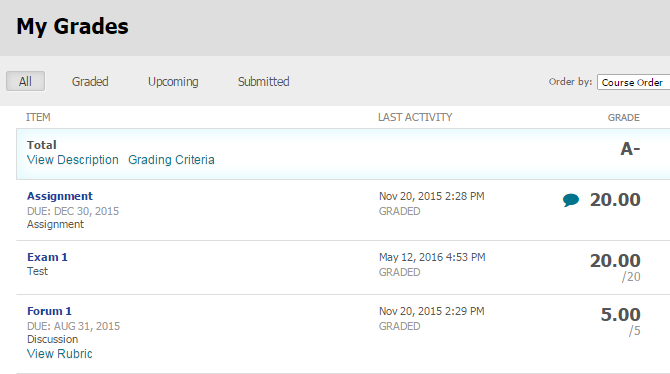670x374 pixels.
Task: Click the Forum 1 grade 5.00
Action: pyautogui.click(x=620, y=314)
